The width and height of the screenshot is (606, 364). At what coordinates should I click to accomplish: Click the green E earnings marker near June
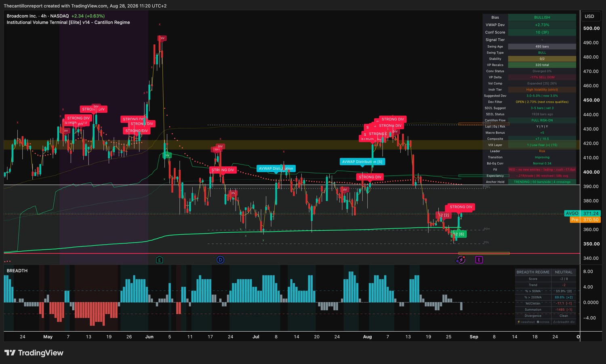point(160,260)
